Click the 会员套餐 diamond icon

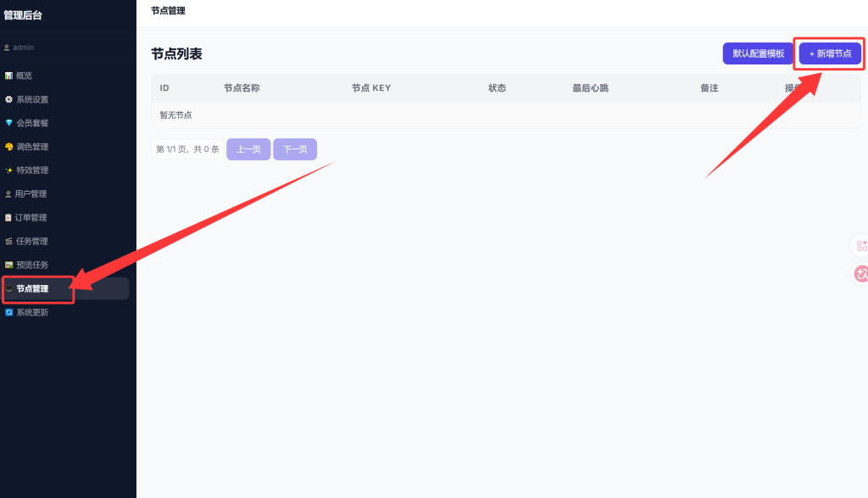(x=8, y=123)
